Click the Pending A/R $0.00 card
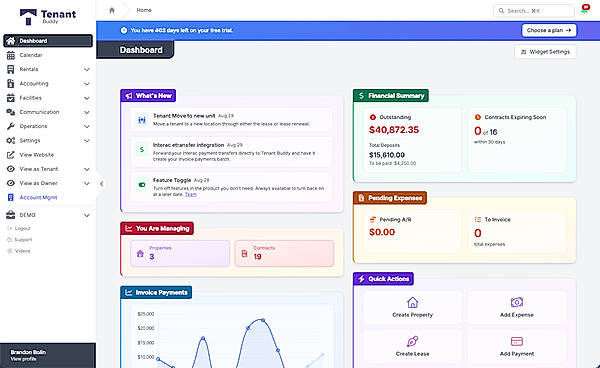 pos(412,231)
